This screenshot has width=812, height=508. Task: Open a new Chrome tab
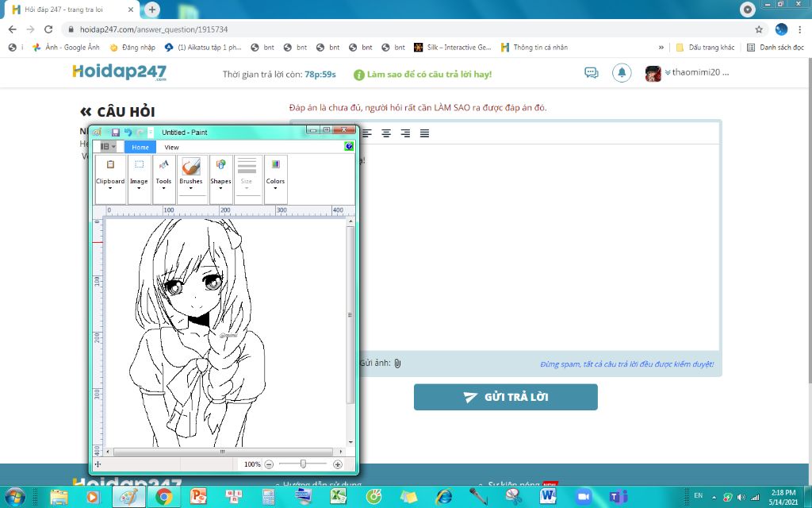(x=151, y=10)
